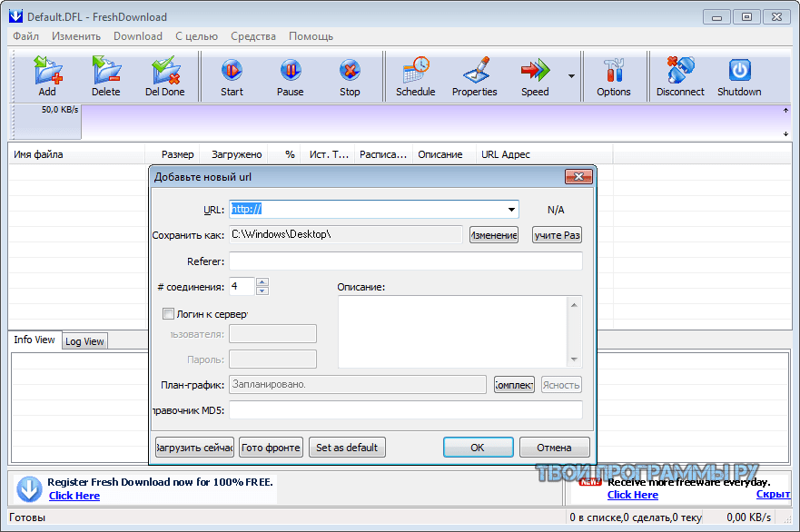Click the Комплект button next to План-график
Screen dimensions: 800x532
pos(514,385)
